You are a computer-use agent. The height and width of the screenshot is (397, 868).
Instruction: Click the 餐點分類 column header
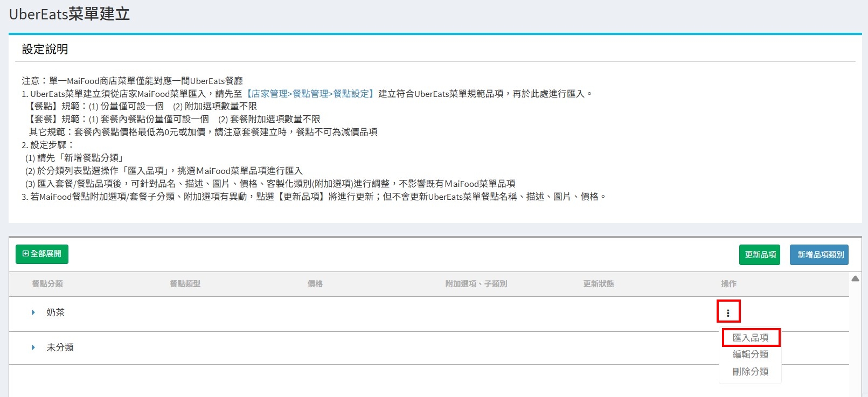(x=47, y=284)
